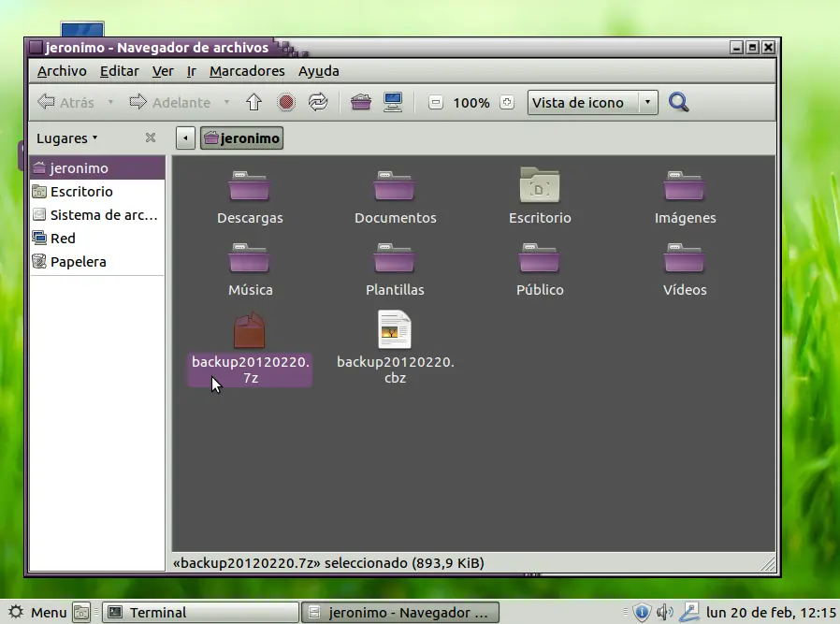Open the Ver menu
Image resolution: width=840 pixels, height=624 pixels.
163,71
